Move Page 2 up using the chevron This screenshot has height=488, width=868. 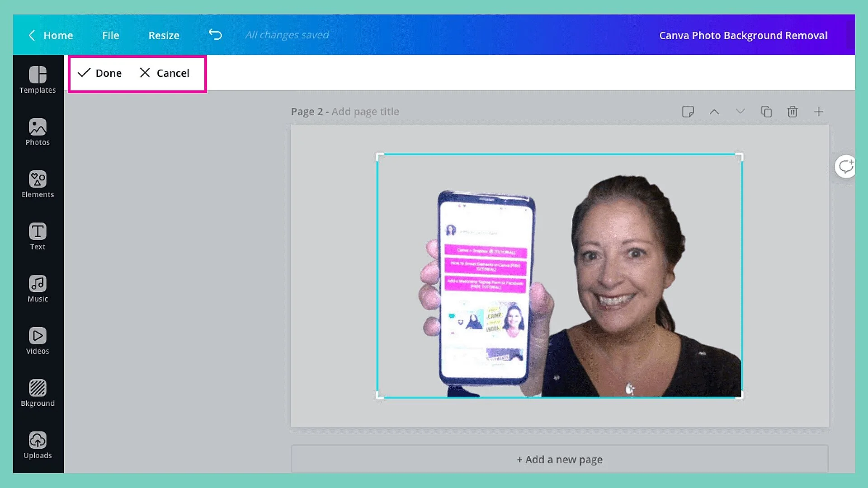tap(715, 112)
